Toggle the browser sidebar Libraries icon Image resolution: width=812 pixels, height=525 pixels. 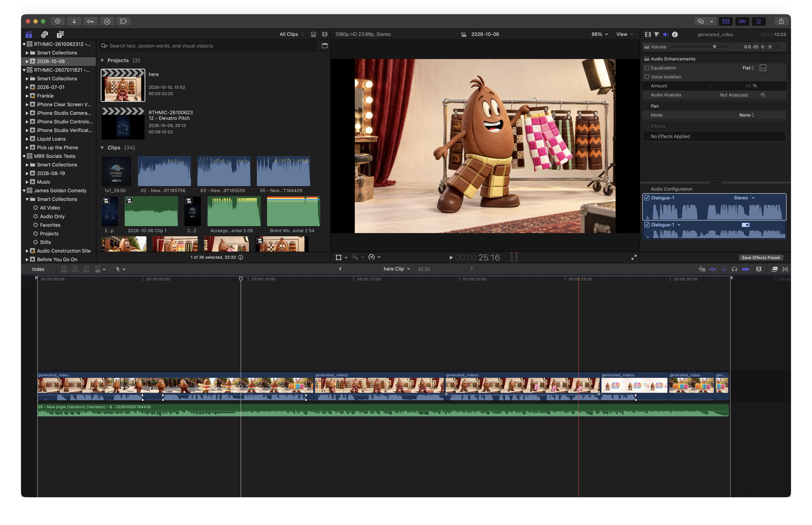click(29, 34)
